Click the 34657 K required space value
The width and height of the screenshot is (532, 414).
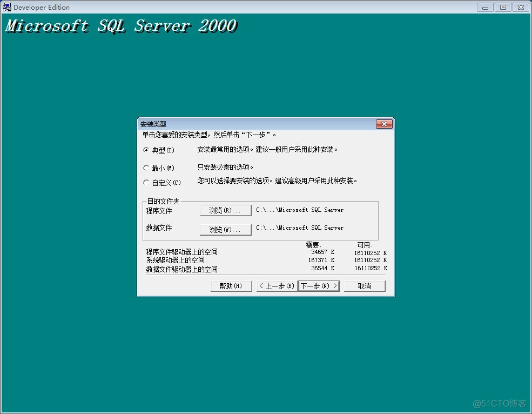pos(322,252)
